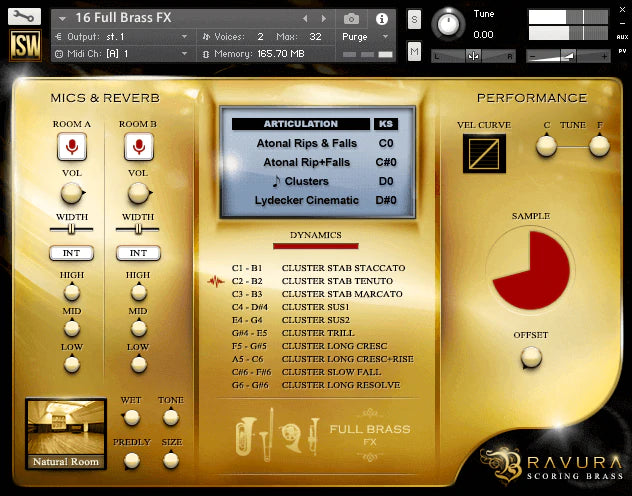The image size is (632, 496).
Task: Click the TUNE C knob
Action: click(x=546, y=146)
